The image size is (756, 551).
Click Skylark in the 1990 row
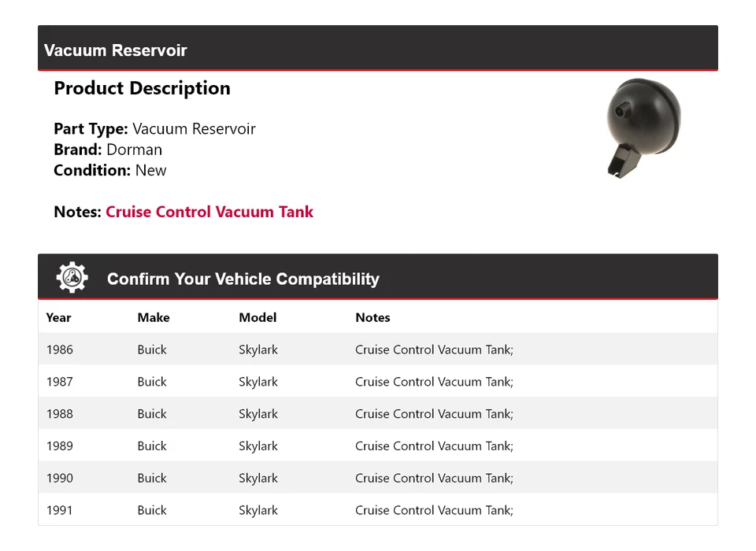[x=258, y=479]
